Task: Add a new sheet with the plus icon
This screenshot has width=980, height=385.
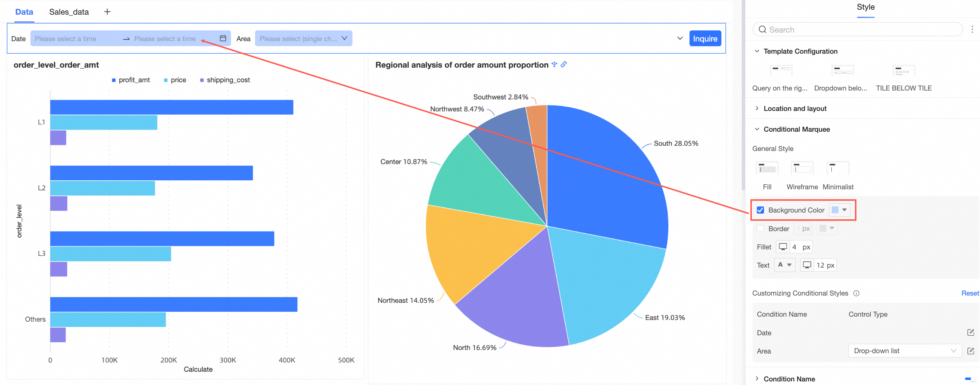Action: pyautogui.click(x=107, y=12)
